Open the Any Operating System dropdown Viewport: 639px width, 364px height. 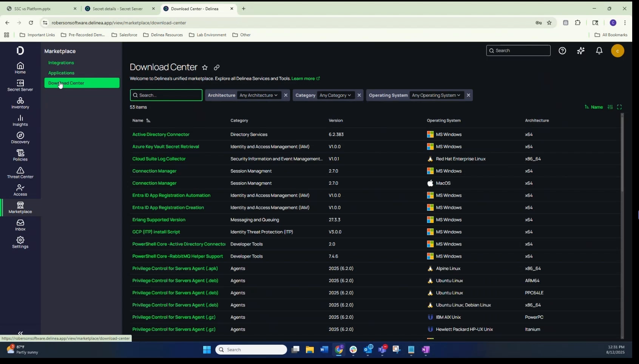(436, 95)
